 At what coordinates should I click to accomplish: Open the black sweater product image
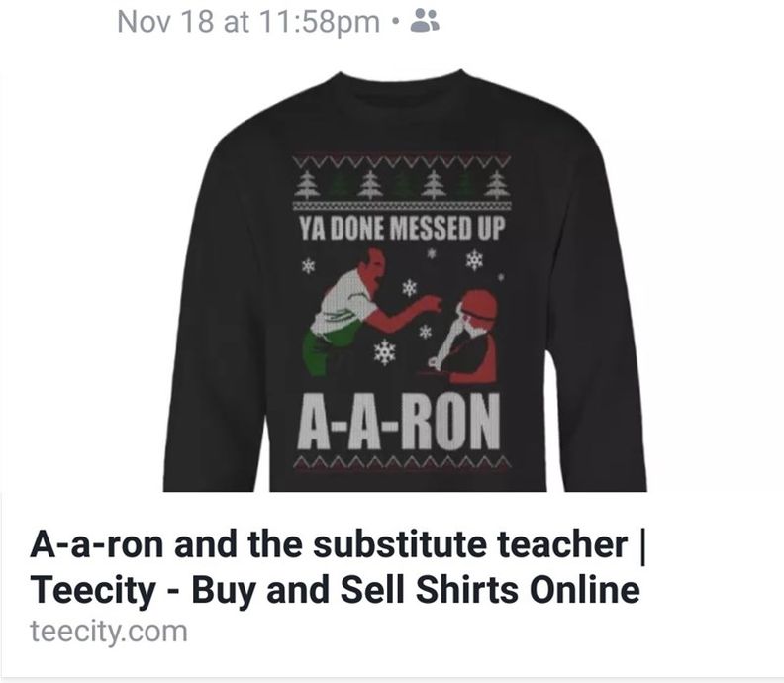click(405, 280)
